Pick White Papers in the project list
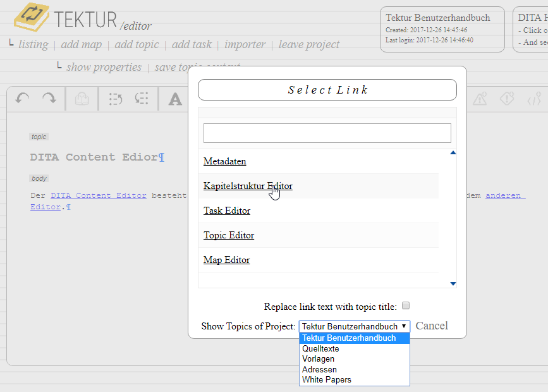 tap(326, 380)
